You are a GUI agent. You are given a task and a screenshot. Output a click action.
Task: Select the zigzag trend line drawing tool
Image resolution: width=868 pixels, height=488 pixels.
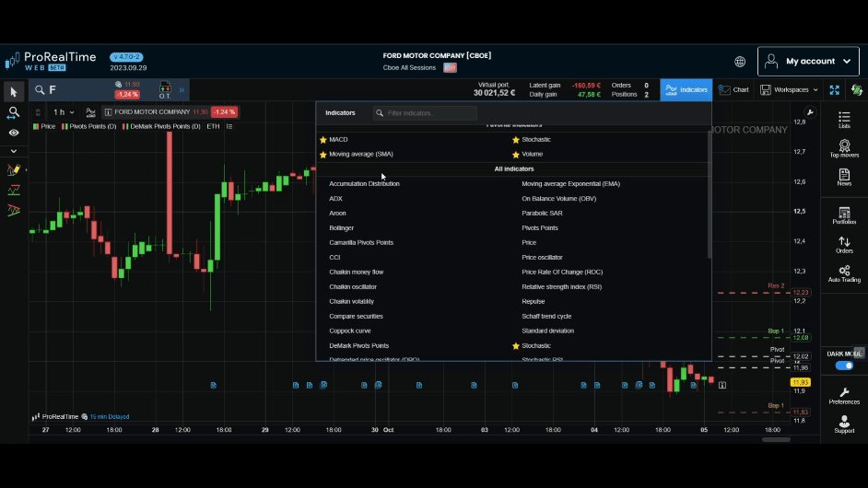pyautogui.click(x=13, y=191)
